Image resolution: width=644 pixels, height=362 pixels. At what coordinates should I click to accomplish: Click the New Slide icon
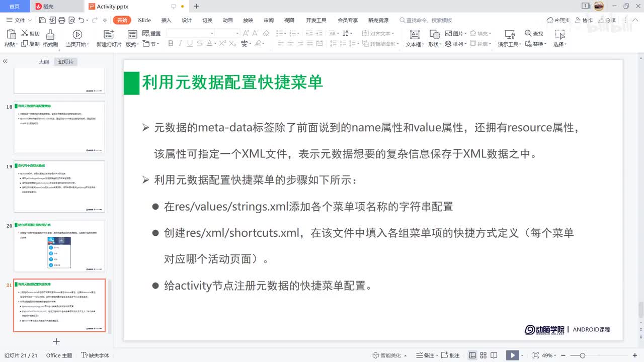109,34
